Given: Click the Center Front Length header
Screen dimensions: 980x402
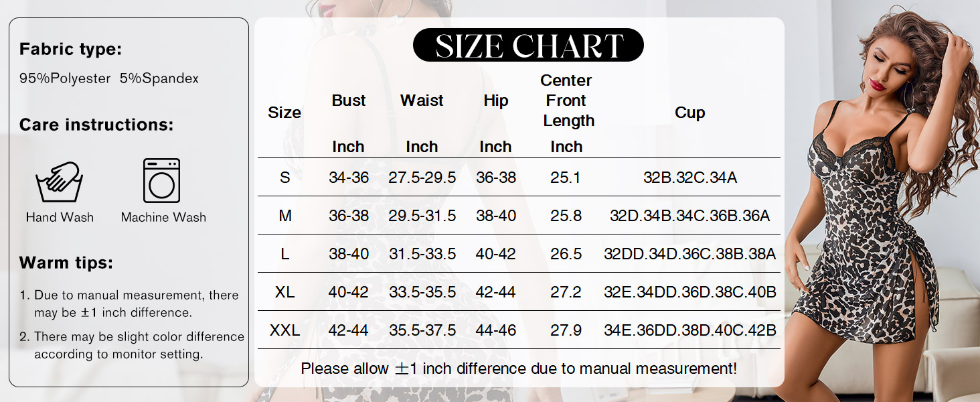Looking at the screenshot, I should click(567, 100).
